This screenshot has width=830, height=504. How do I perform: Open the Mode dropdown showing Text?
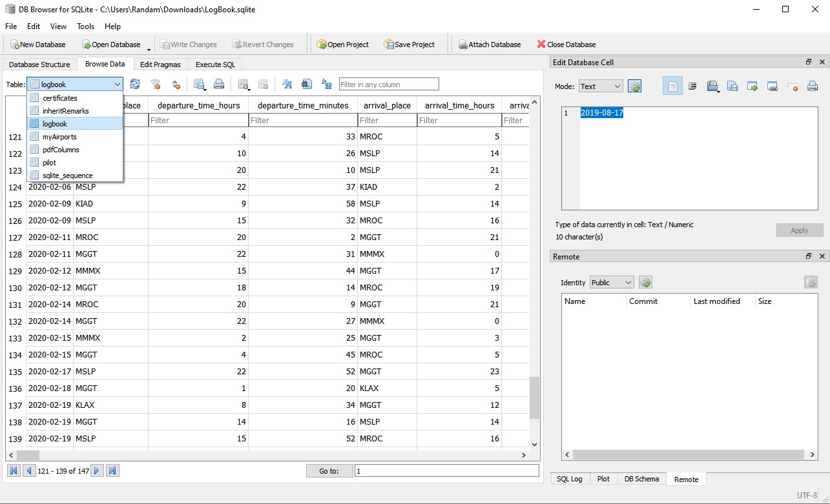point(600,86)
